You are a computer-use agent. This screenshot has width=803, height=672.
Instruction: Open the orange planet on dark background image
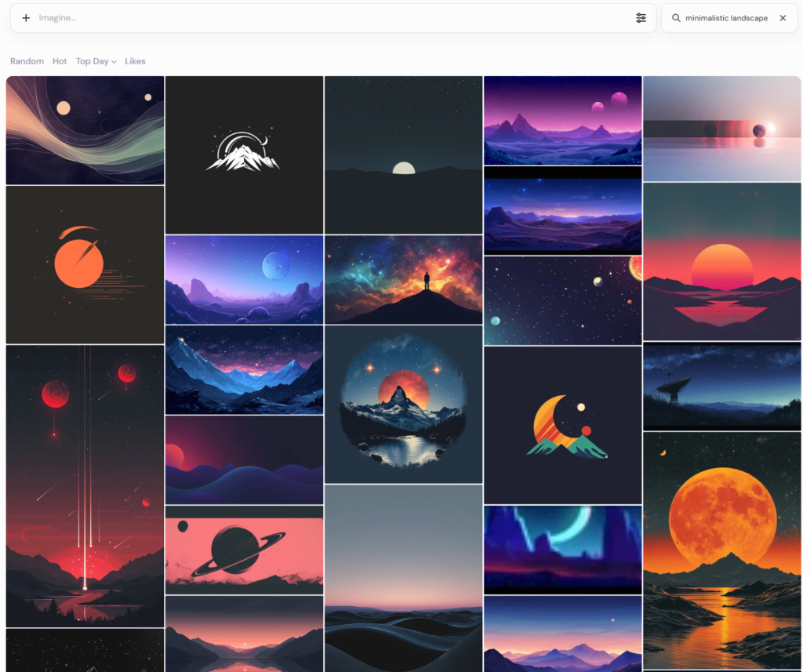[85, 264]
